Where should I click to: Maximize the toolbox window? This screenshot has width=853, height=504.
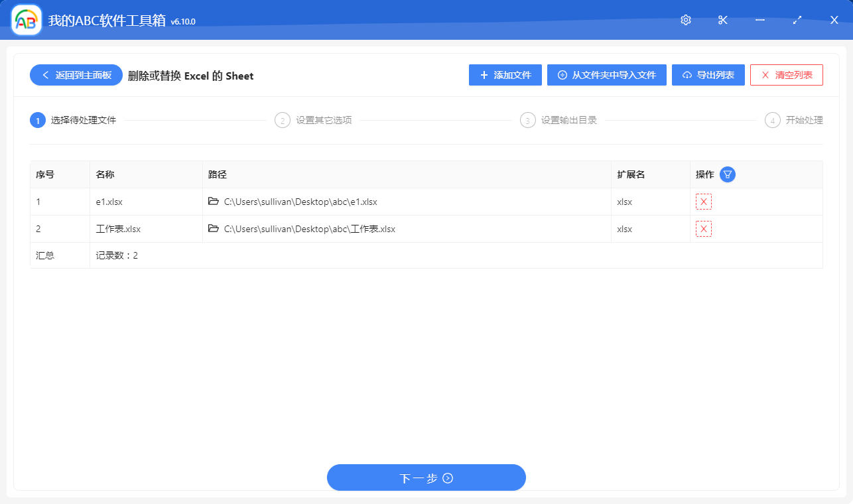coord(797,20)
